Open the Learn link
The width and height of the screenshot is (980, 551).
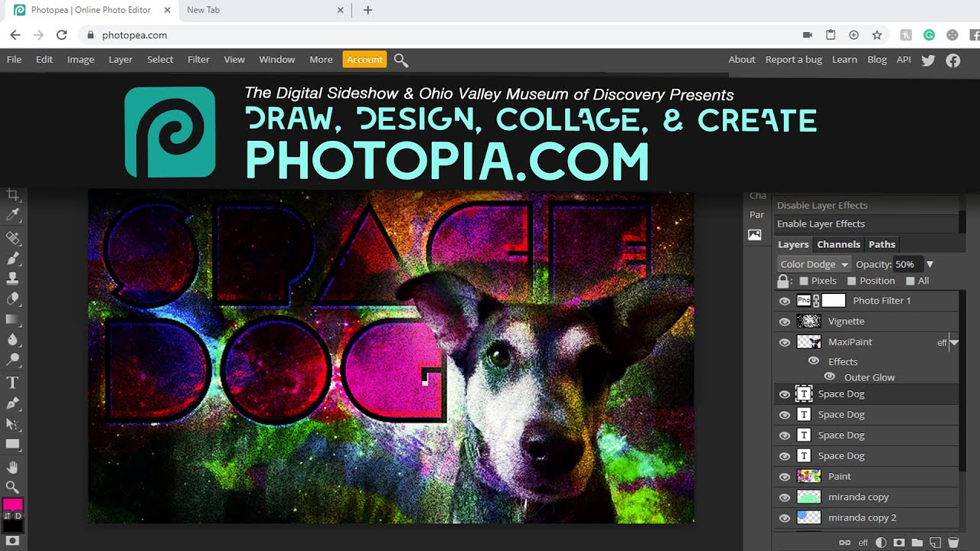844,60
